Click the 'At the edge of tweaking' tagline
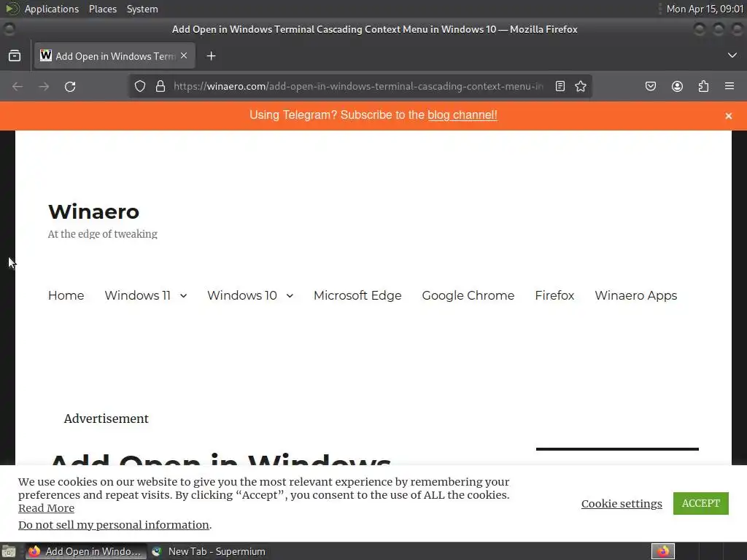This screenshot has width=747, height=560. point(102,234)
